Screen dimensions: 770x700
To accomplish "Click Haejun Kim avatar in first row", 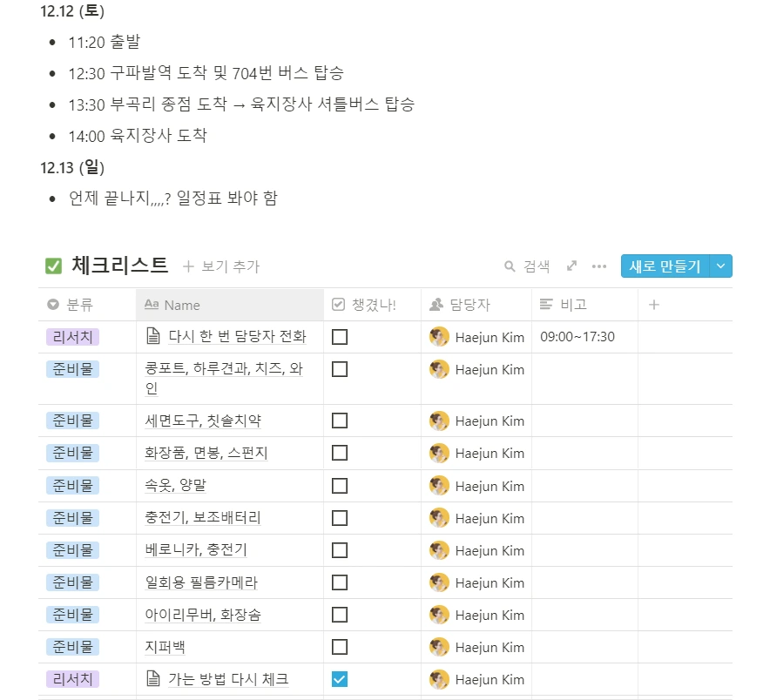I will [x=439, y=337].
